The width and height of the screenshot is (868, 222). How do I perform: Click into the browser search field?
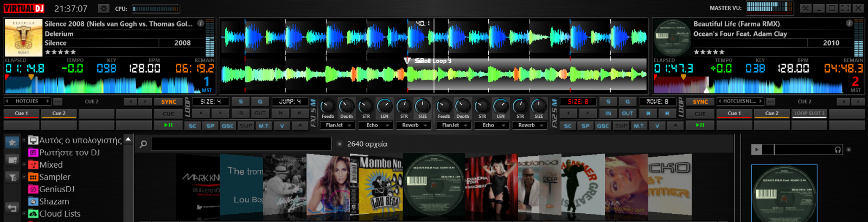pos(241,143)
